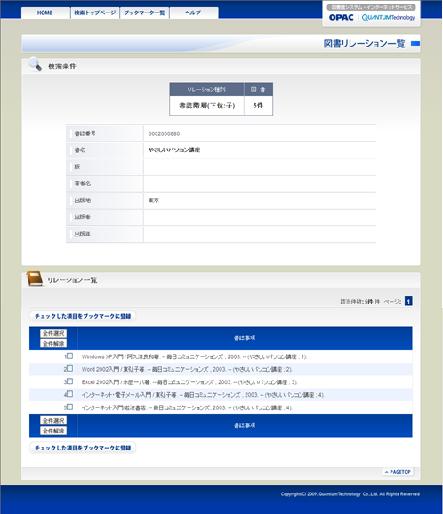
Task: Click the OPAC logo in the header
Action: click(341, 17)
